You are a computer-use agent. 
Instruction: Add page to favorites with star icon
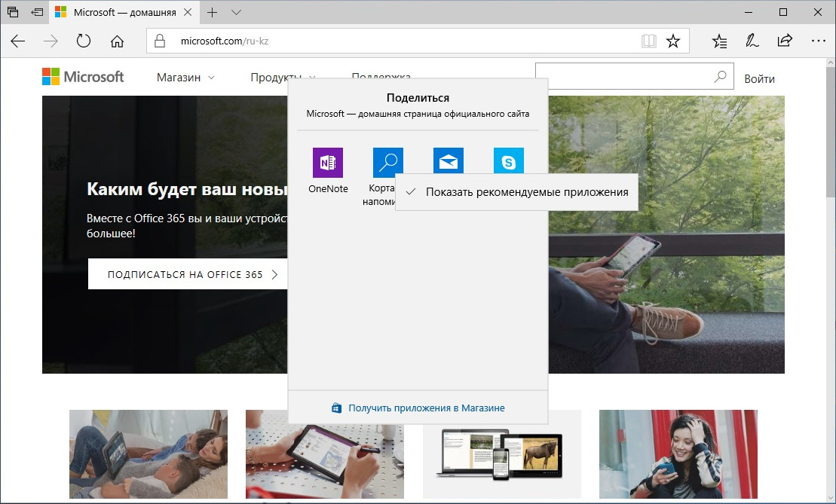tap(673, 41)
